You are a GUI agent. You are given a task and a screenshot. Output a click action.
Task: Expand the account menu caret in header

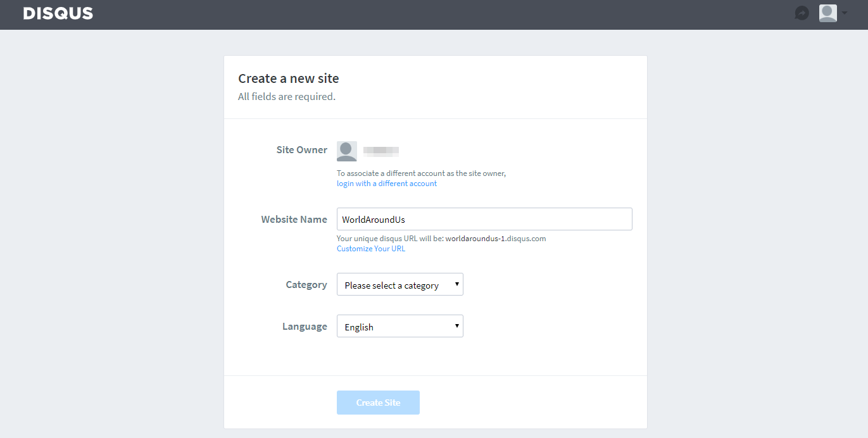click(x=845, y=13)
